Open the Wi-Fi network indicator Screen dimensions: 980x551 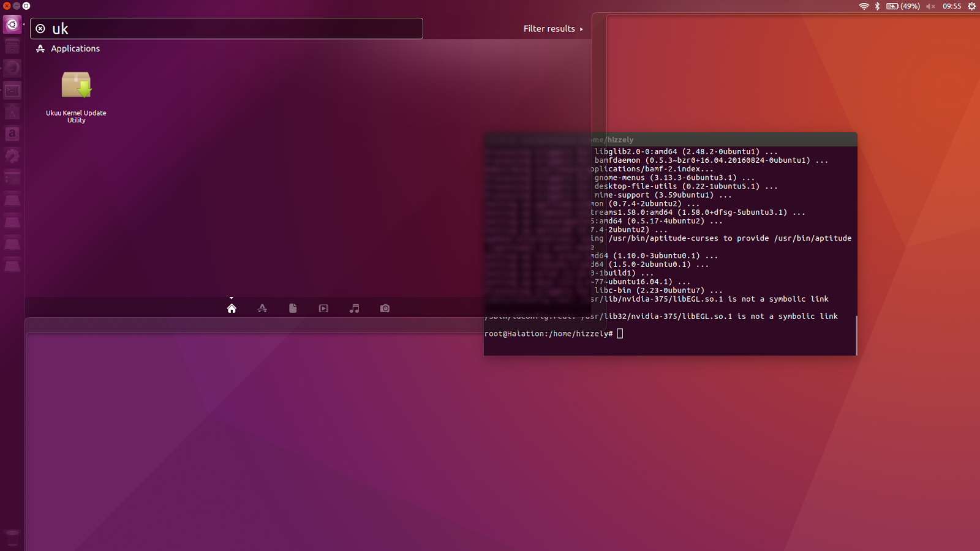(x=864, y=6)
